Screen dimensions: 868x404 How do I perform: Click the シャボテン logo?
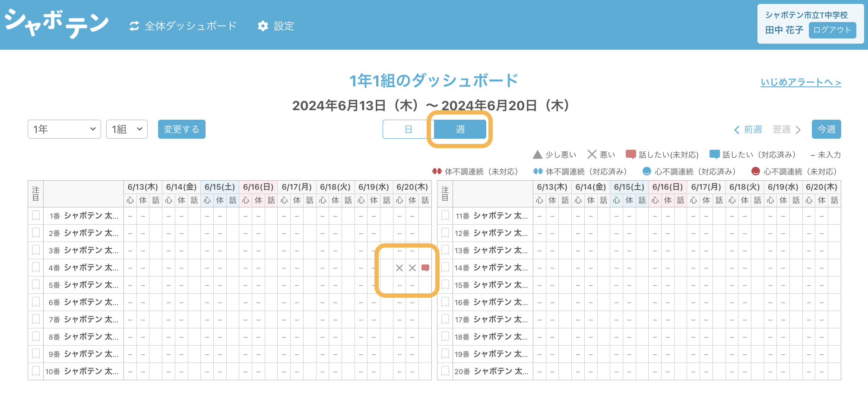coord(57,23)
